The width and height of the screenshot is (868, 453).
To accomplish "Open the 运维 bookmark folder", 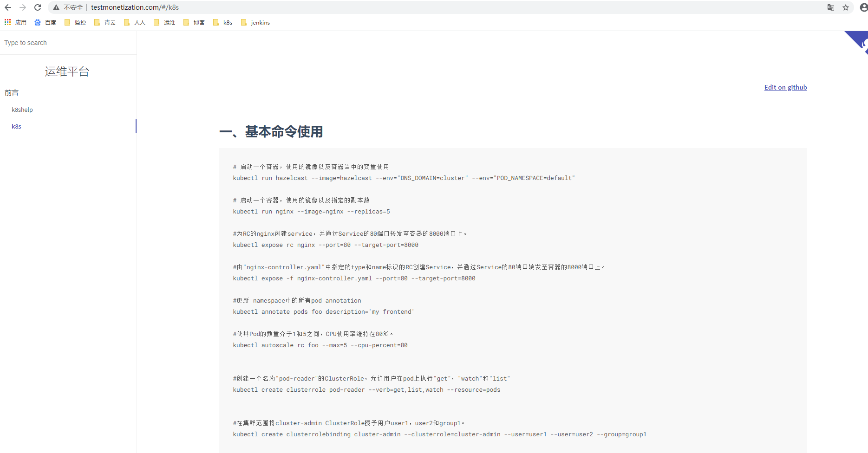I will click(164, 22).
